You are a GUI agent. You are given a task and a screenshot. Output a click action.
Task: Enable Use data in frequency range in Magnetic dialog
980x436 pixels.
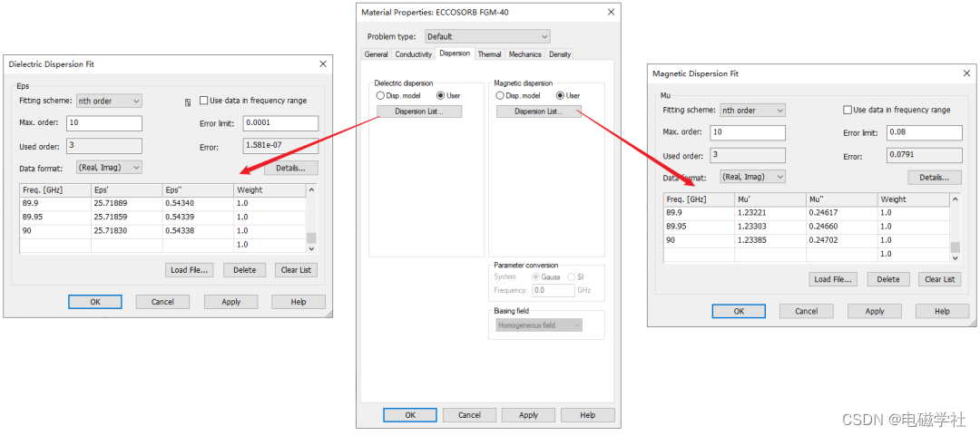pyautogui.click(x=848, y=110)
